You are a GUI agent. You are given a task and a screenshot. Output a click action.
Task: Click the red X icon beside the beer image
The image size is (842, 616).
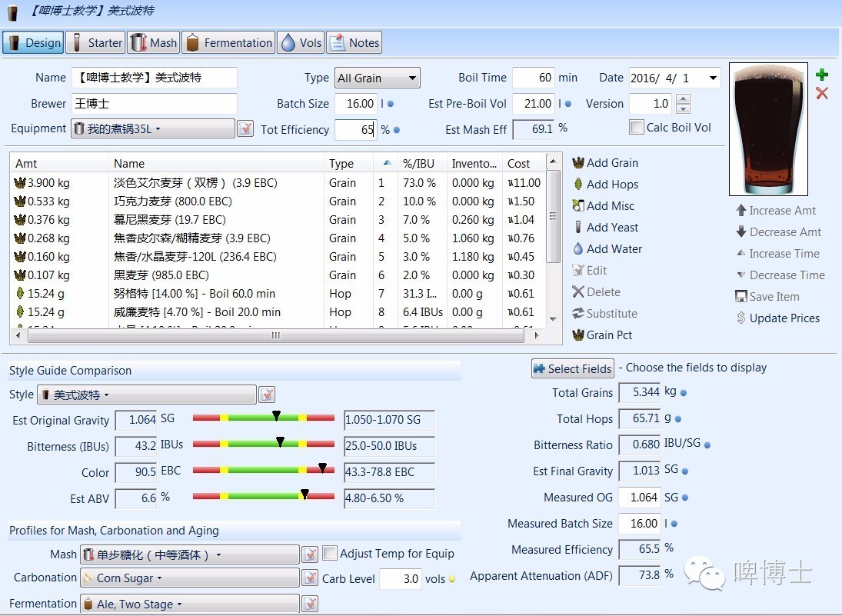[x=822, y=93]
